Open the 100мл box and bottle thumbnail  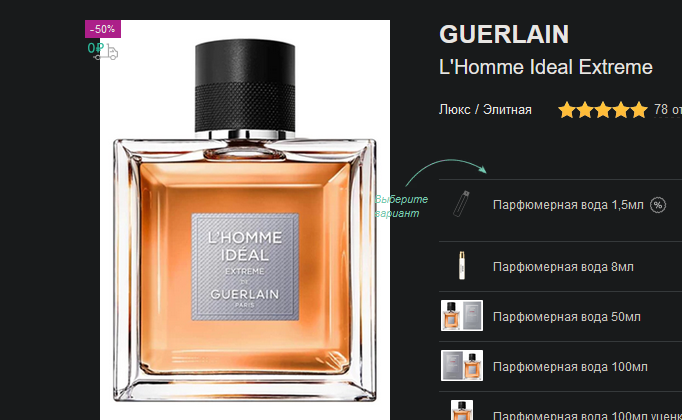[461, 366]
